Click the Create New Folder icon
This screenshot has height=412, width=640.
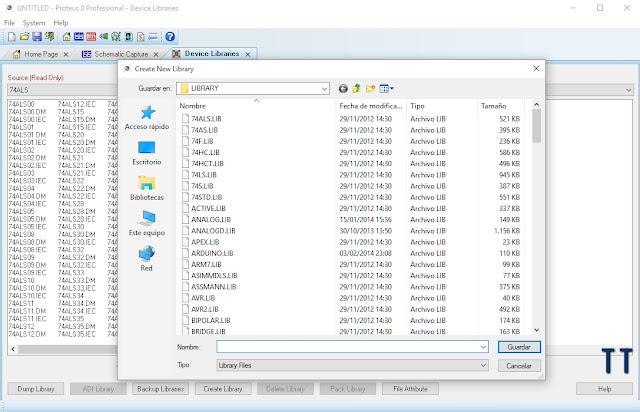pos(370,88)
